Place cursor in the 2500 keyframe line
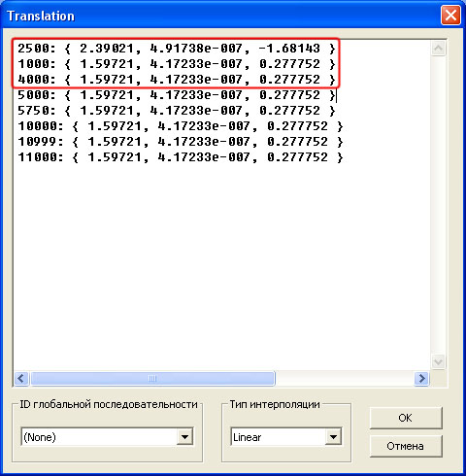Screen dimensions: 466x476 pos(177,49)
